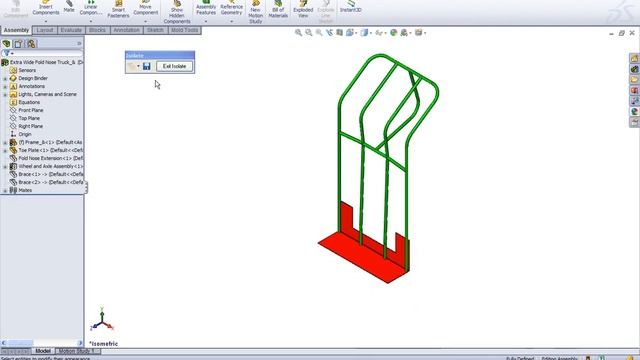Click the Zoom to Area icon

coord(309,33)
